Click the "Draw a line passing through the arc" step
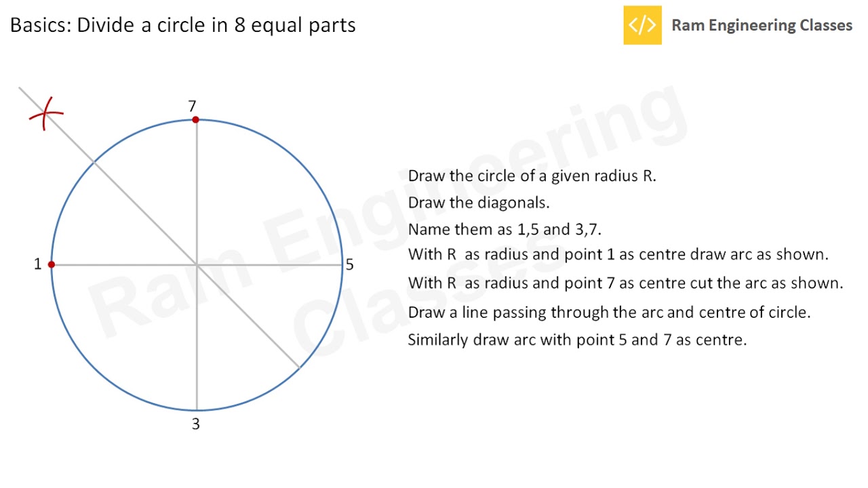Screen dimensions: 868x488 pos(609,312)
